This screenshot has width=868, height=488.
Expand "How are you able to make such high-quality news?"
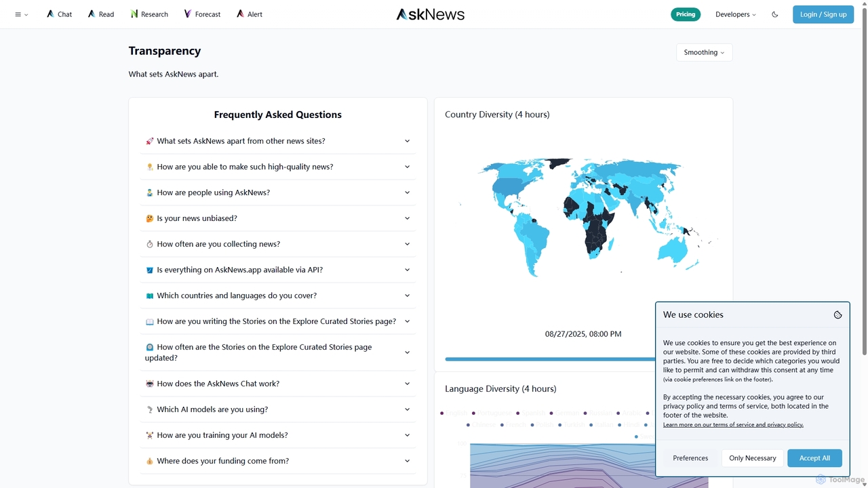pos(278,167)
